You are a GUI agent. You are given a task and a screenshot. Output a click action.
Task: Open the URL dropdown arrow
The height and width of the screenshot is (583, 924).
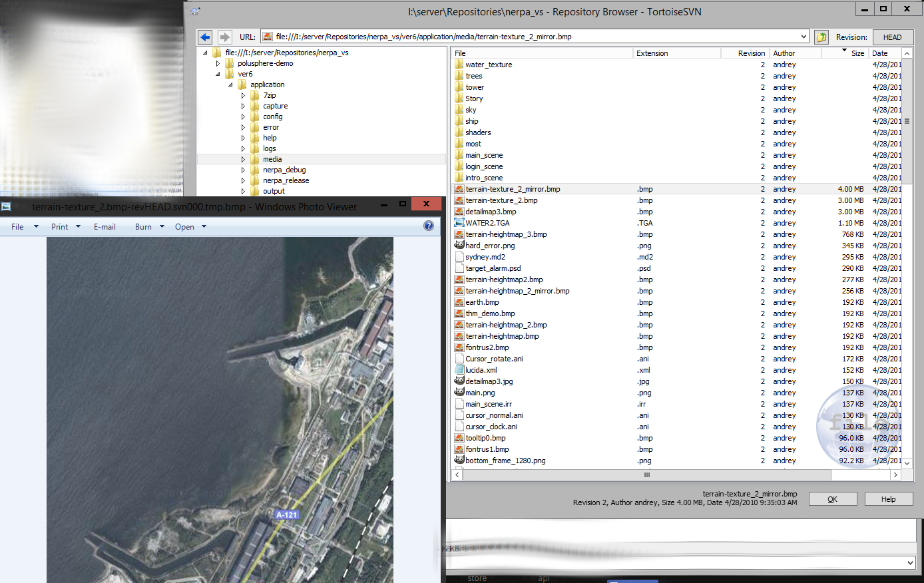[x=804, y=37]
